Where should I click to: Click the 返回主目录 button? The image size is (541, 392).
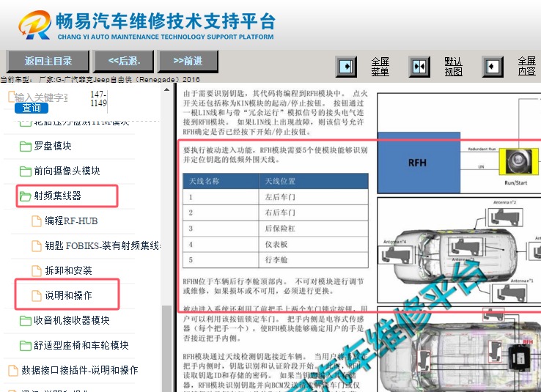tap(48, 62)
